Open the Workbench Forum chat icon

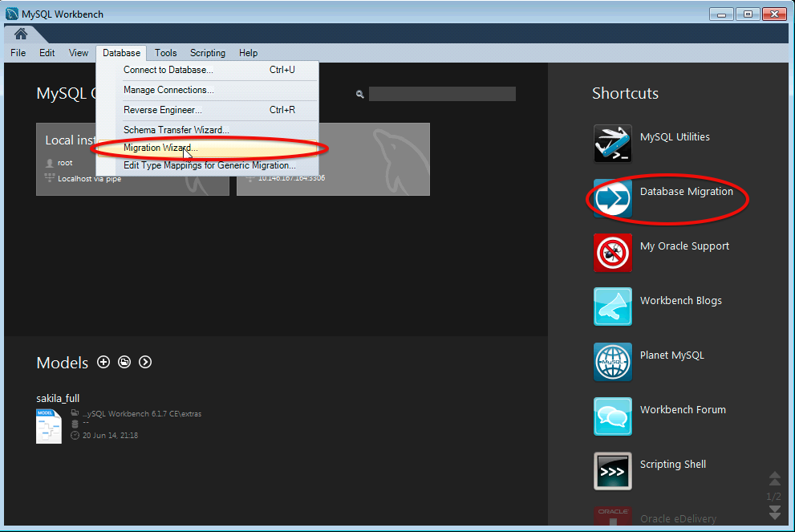tap(613, 416)
